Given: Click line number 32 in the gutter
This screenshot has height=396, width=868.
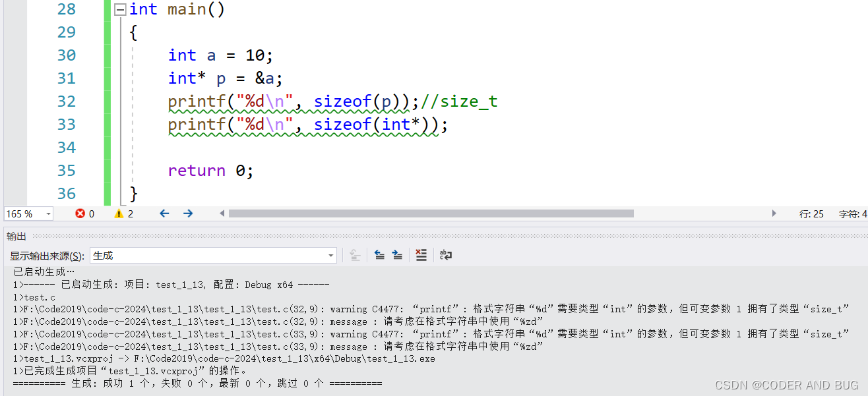Looking at the screenshot, I should pyautogui.click(x=67, y=101).
